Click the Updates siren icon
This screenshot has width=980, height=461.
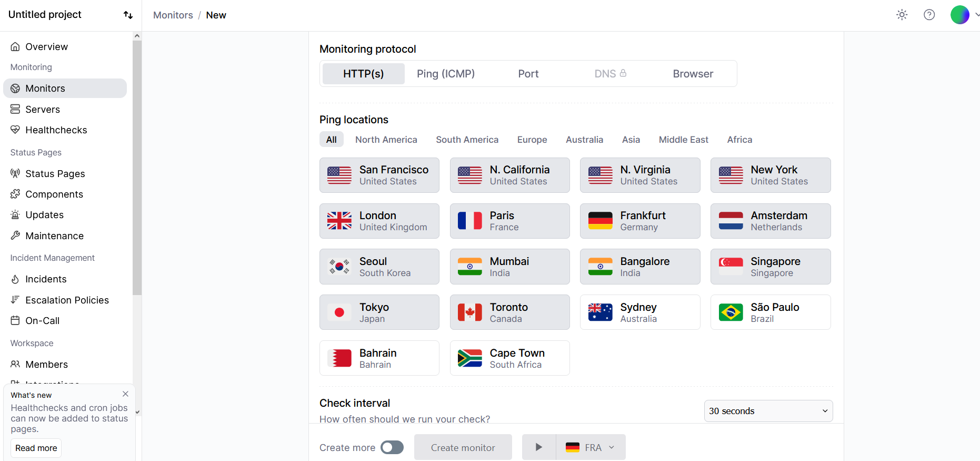(x=15, y=214)
